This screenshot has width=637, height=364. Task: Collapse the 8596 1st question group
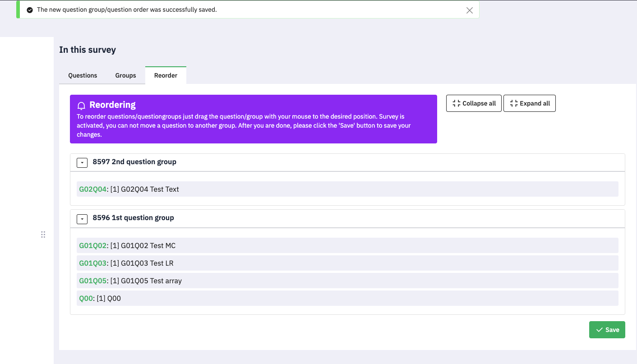pyautogui.click(x=82, y=219)
